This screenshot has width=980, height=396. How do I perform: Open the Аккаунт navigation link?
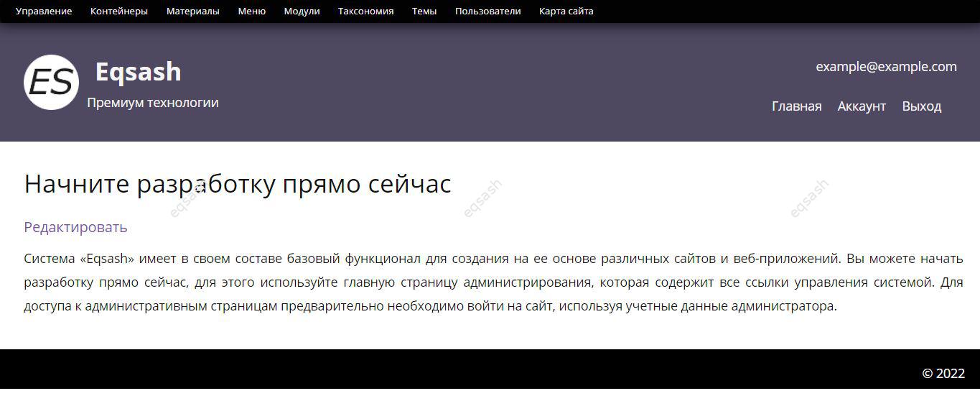tap(862, 106)
